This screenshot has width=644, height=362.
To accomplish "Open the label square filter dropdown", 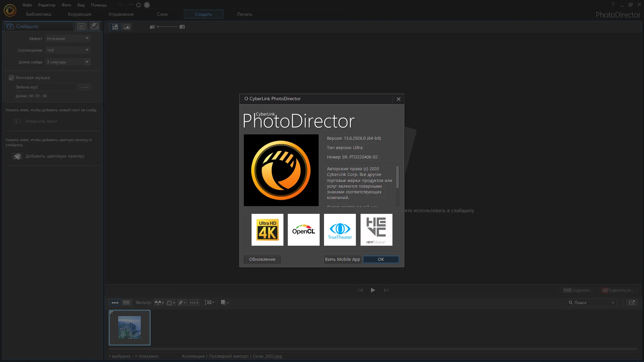I will click(171, 303).
